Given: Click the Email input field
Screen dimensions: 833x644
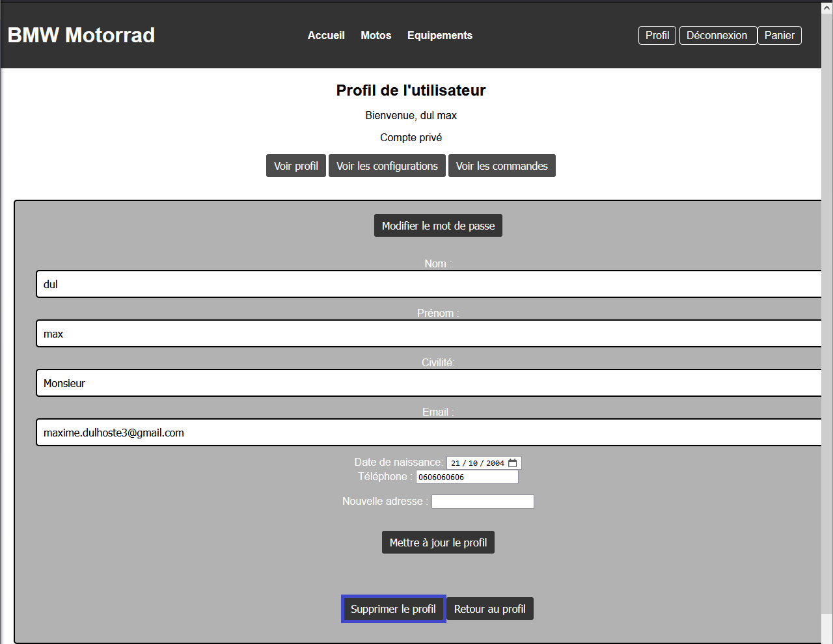Looking at the screenshot, I should click(430, 433).
